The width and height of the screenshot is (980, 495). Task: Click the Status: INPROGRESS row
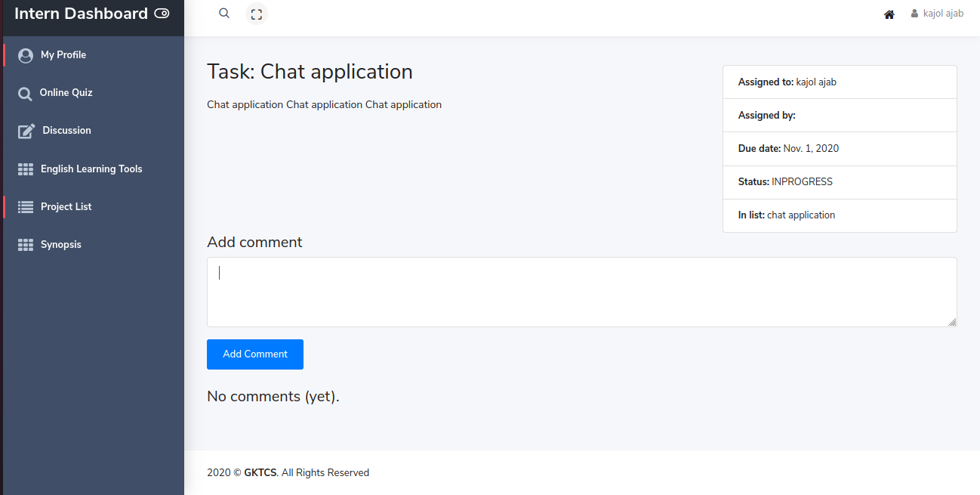[840, 182]
